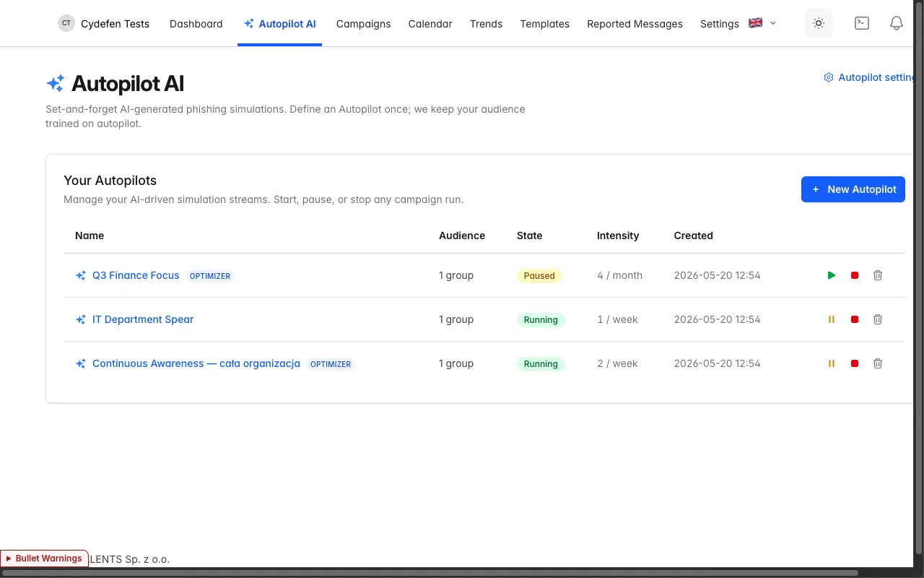
Task: Trash the Continuous Awareness autopilot
Action: click(x=878, y=363)
